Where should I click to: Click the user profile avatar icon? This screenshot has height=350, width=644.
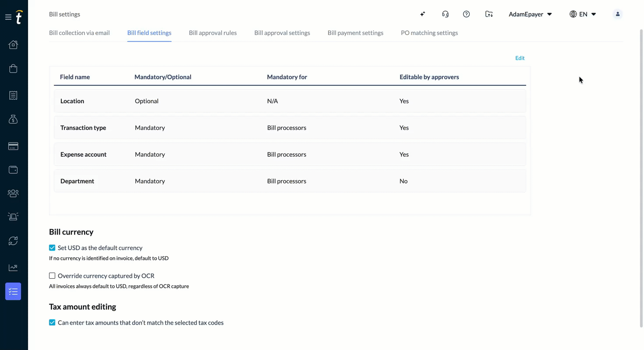(617, 14)
